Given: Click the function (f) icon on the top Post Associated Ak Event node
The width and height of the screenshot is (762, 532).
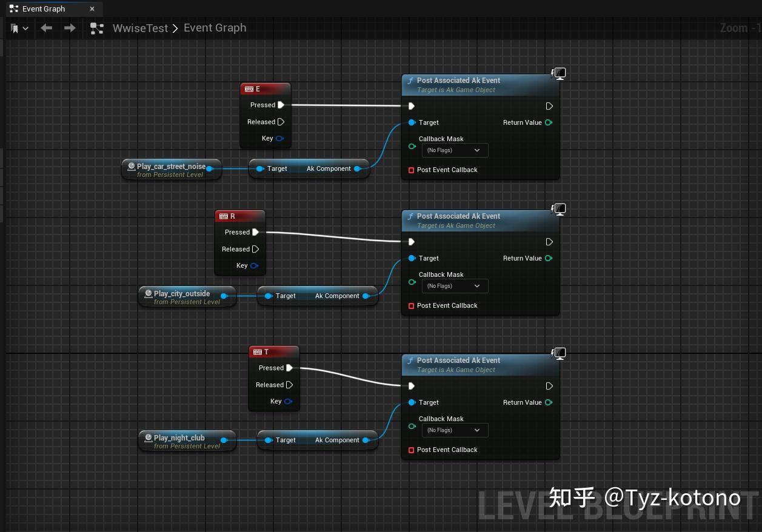Looking at the screenshot, I should click(411, 80).
